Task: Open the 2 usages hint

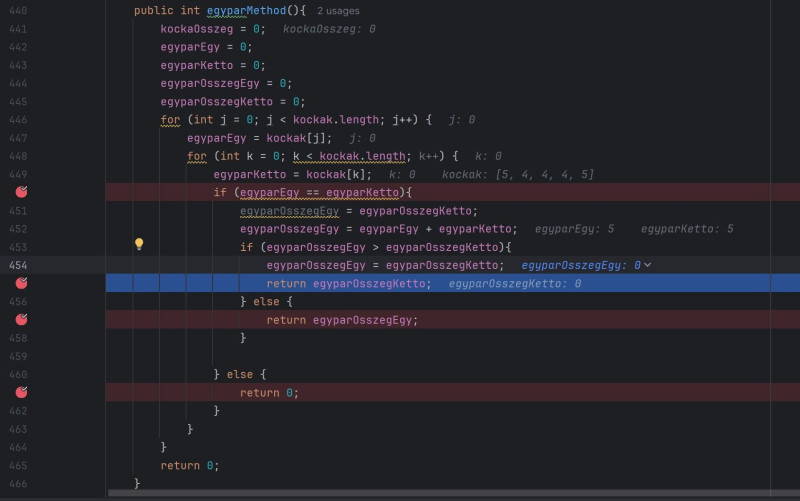Action: 338,11
